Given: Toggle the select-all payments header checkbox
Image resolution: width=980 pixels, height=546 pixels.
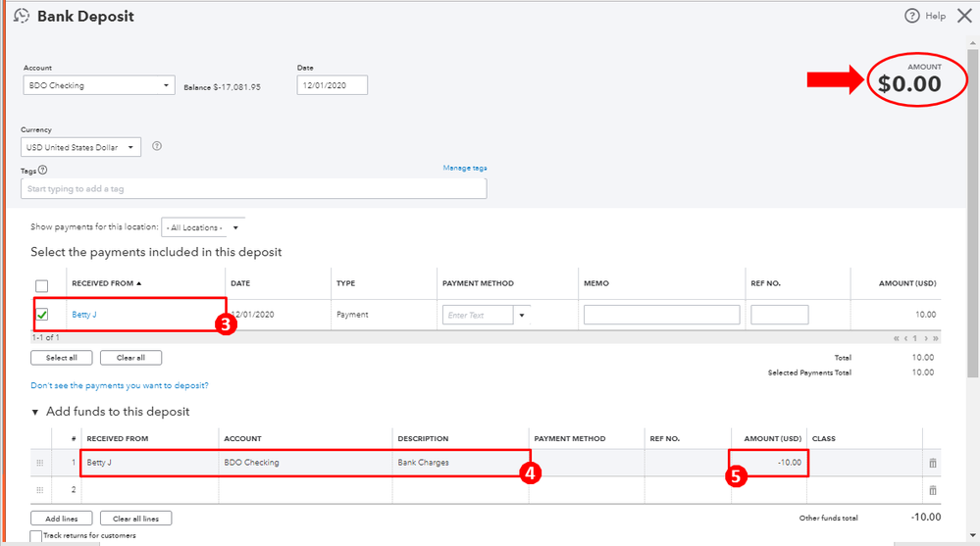Looking at the screenshot, I should click(42, 285).
